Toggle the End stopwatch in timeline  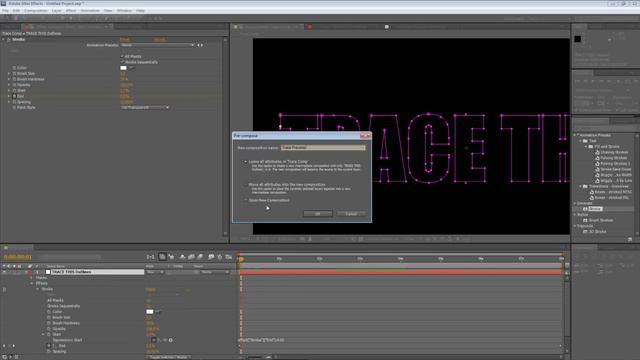49,346
